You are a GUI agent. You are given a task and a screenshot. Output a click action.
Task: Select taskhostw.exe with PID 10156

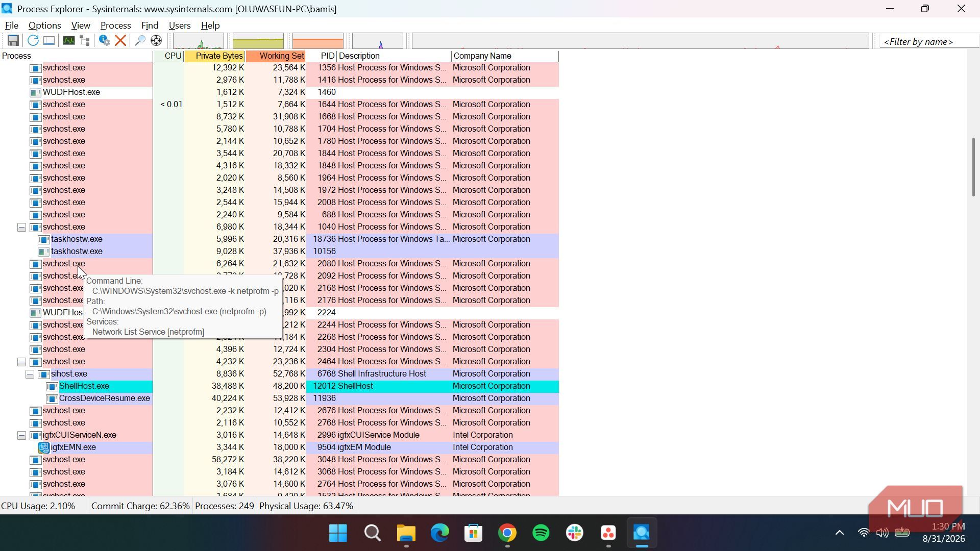click(279, 252)
